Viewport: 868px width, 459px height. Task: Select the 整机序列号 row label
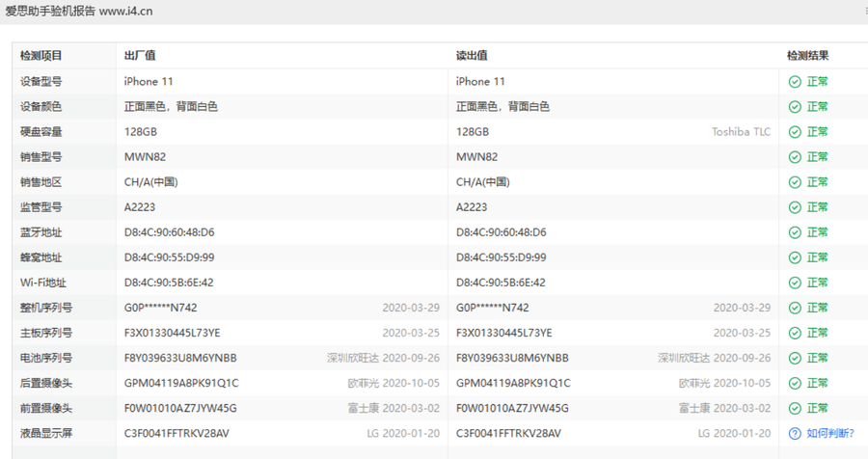(x=46, y=308)
